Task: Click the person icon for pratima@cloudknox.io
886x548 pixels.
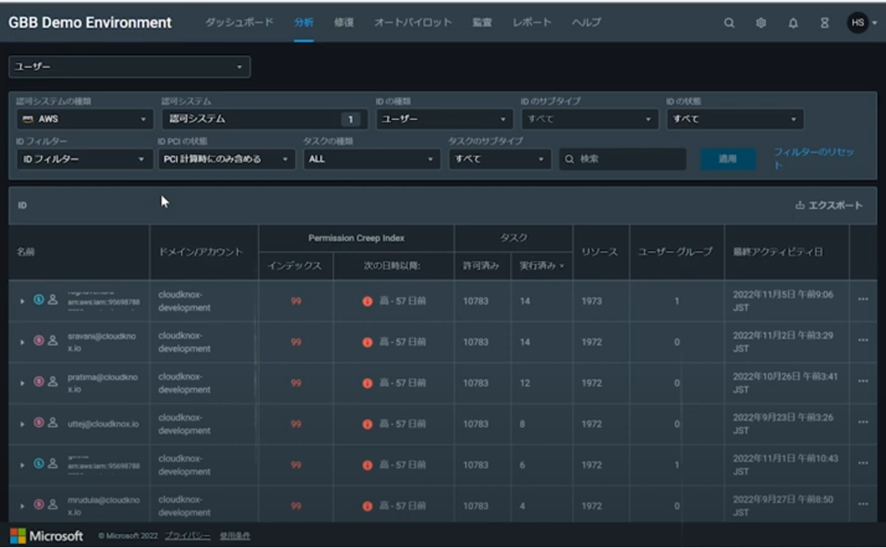Action: click(53, 382)
